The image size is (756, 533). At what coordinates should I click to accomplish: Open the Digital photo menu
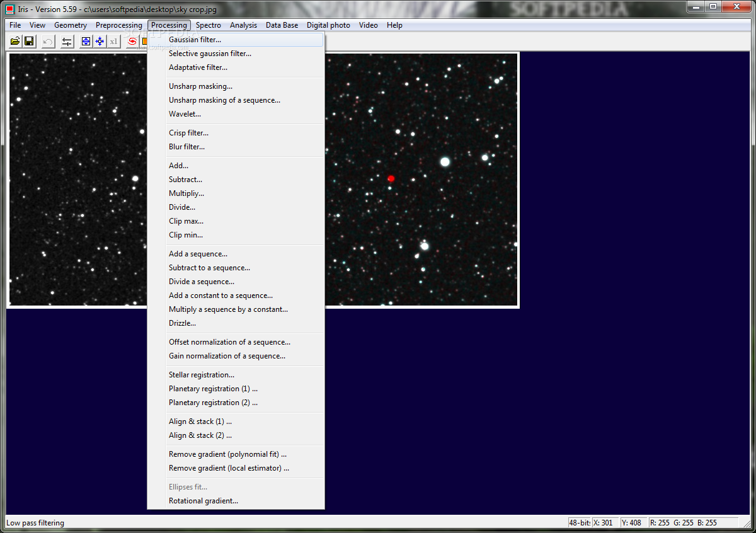coord(328,25)
